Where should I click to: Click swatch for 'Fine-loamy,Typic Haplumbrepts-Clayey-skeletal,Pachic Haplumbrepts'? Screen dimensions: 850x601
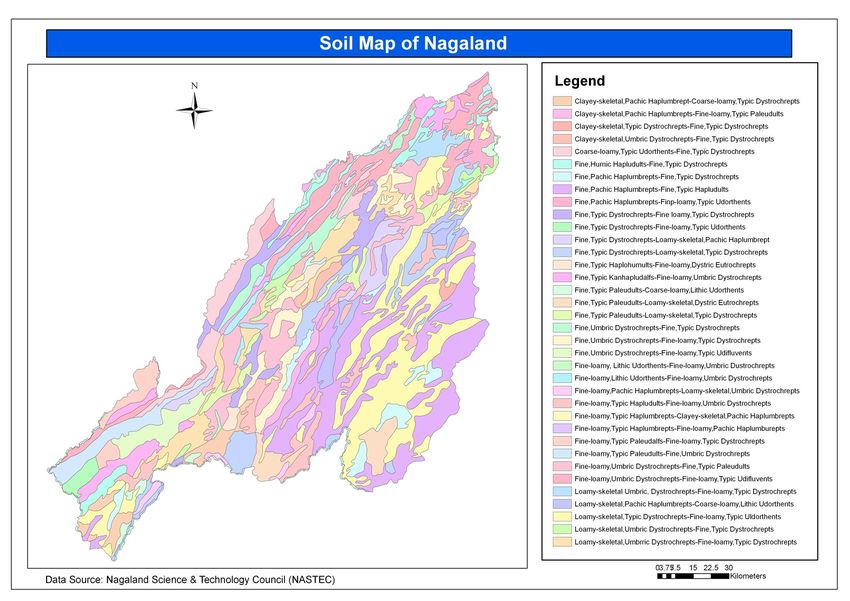point(562,416)
